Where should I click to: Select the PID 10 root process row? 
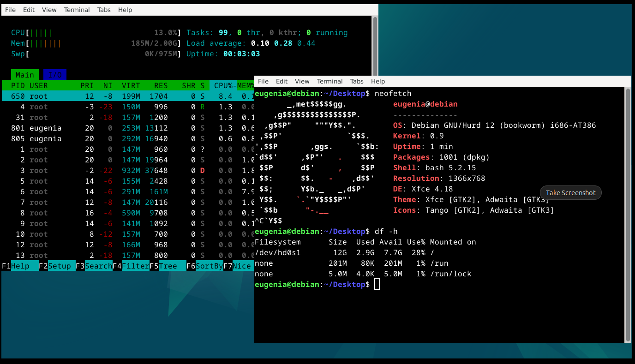[128, 234]
